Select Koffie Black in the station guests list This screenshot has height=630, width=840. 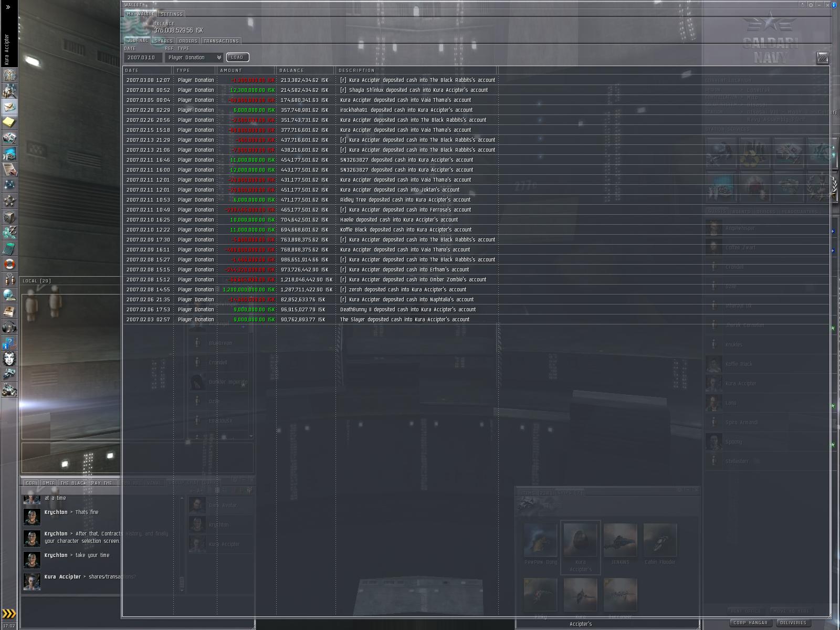click(x=768, y=364)
